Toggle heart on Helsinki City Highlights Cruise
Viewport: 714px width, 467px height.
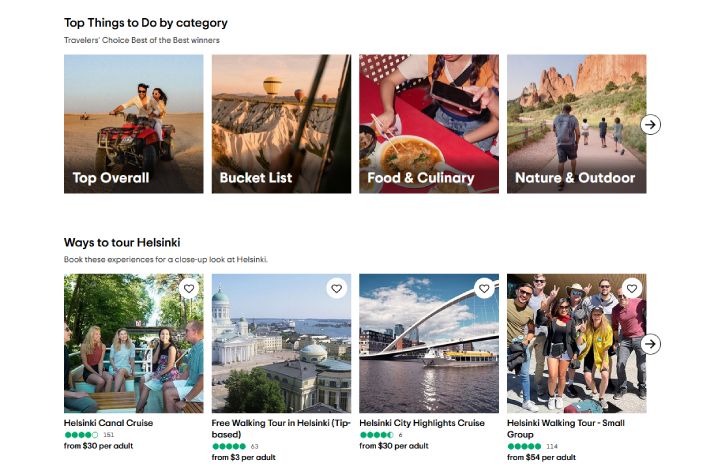484,289
